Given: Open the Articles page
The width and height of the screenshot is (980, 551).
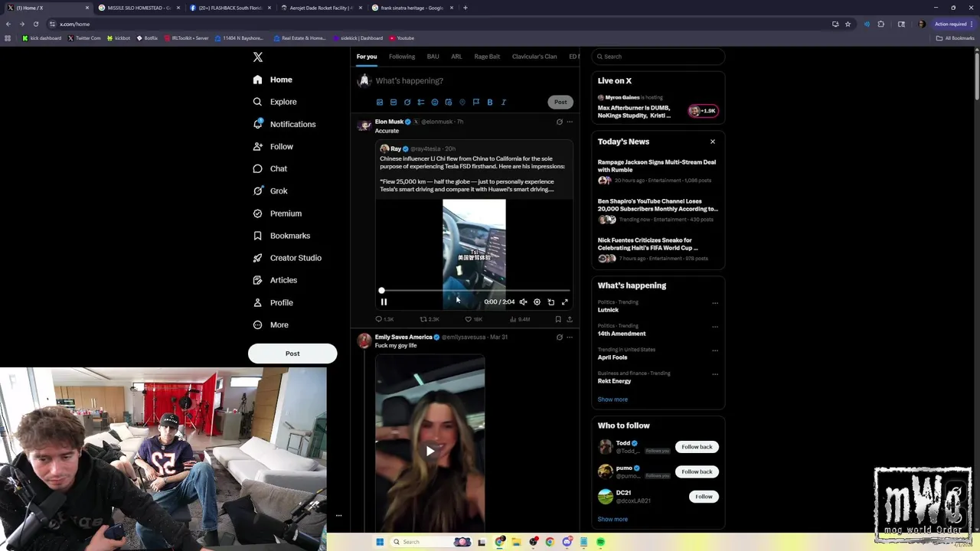Looking at the screenshot, I should (275, 280).
